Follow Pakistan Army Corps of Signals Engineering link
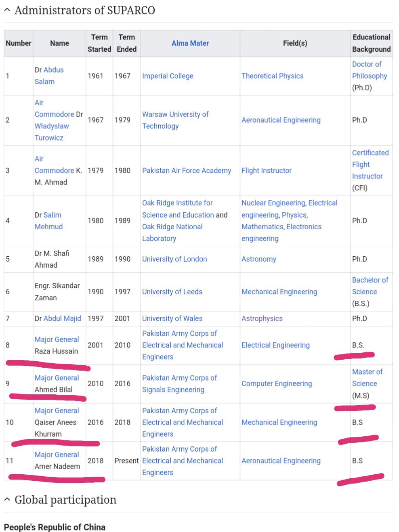The height and width of the screenshot is (532, 399). pos(180,383)
